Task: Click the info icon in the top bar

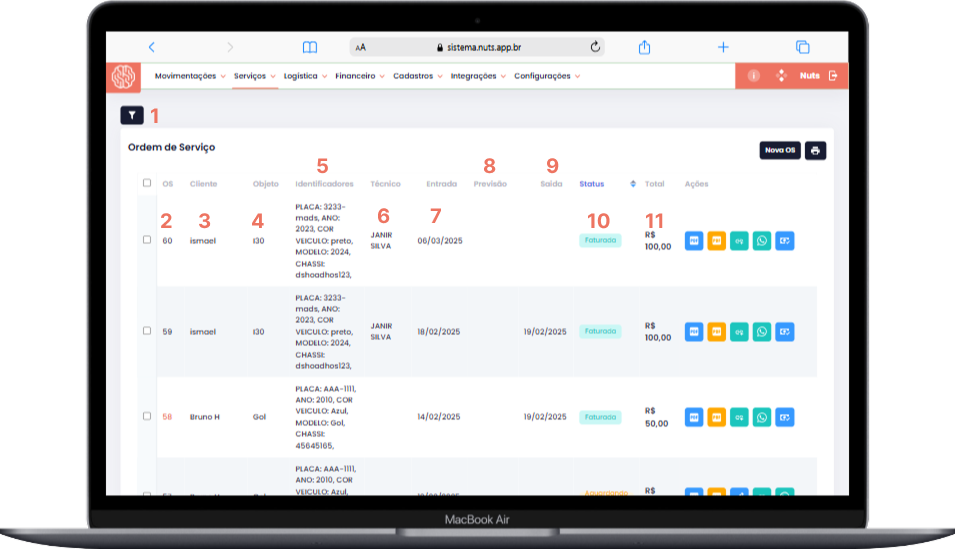Action: (754, 75)
